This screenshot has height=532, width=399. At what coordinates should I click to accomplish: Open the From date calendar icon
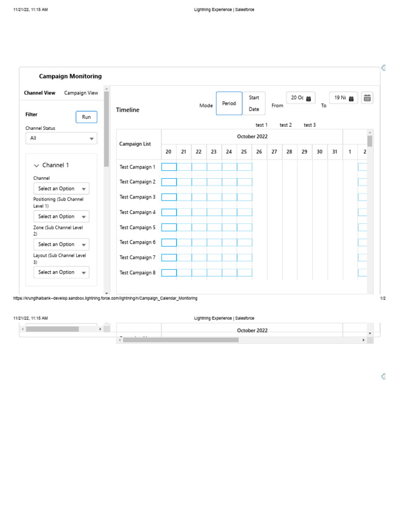coord(309,99)
